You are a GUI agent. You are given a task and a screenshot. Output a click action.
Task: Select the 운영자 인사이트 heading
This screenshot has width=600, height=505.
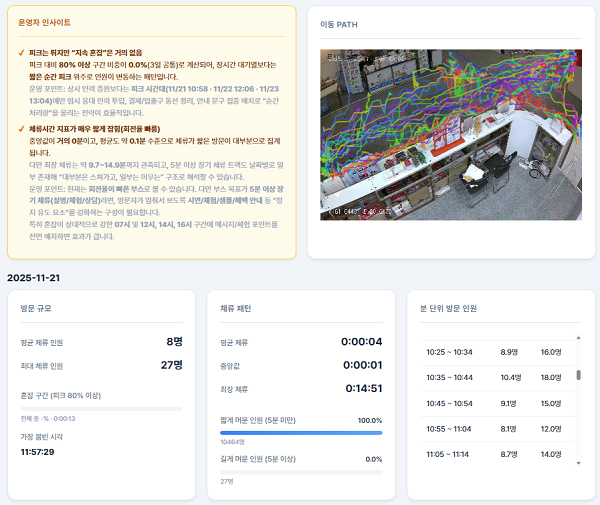click(x=44, y=23)
